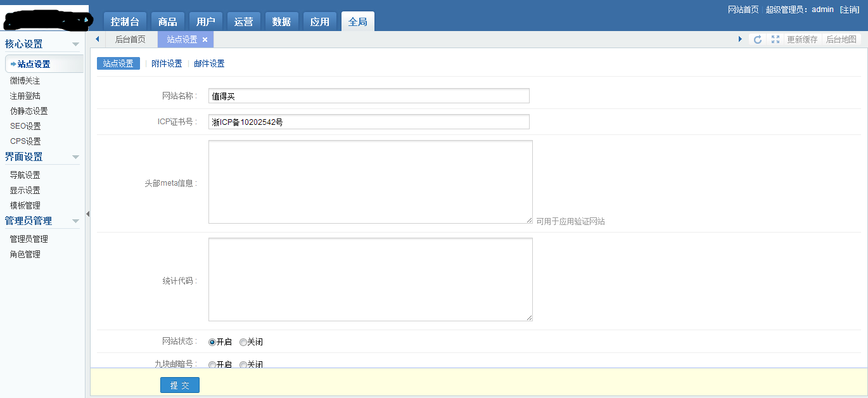
Task: Click the 注销 logout link
Action: [849, 10]
